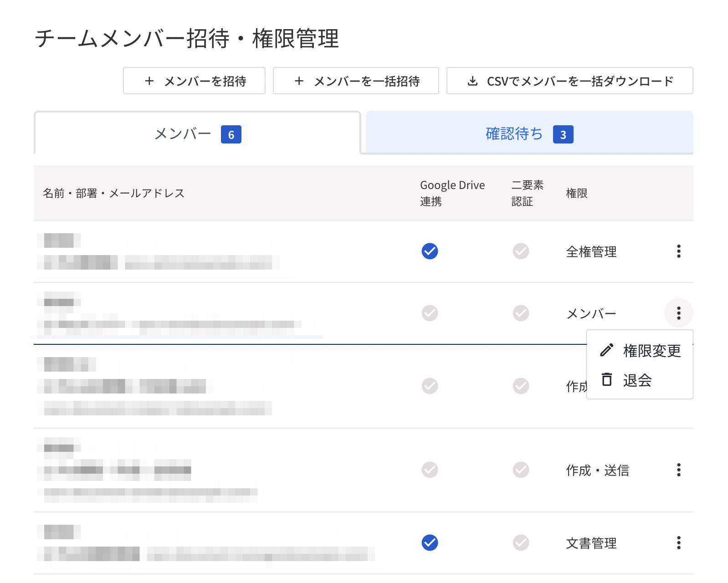Viewport: 728px width, 583px height.
Task: Toggle 二要素認証 check on the second member row
Action: [521, 313]
